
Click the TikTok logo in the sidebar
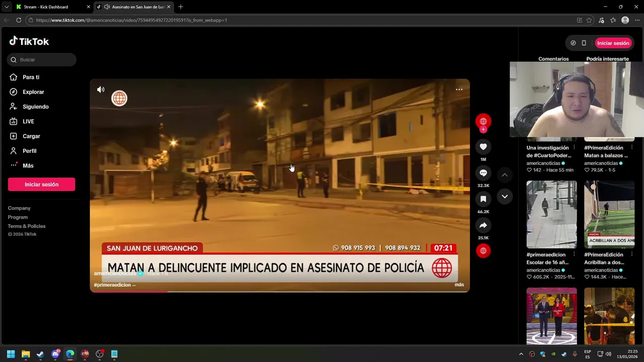29,41
